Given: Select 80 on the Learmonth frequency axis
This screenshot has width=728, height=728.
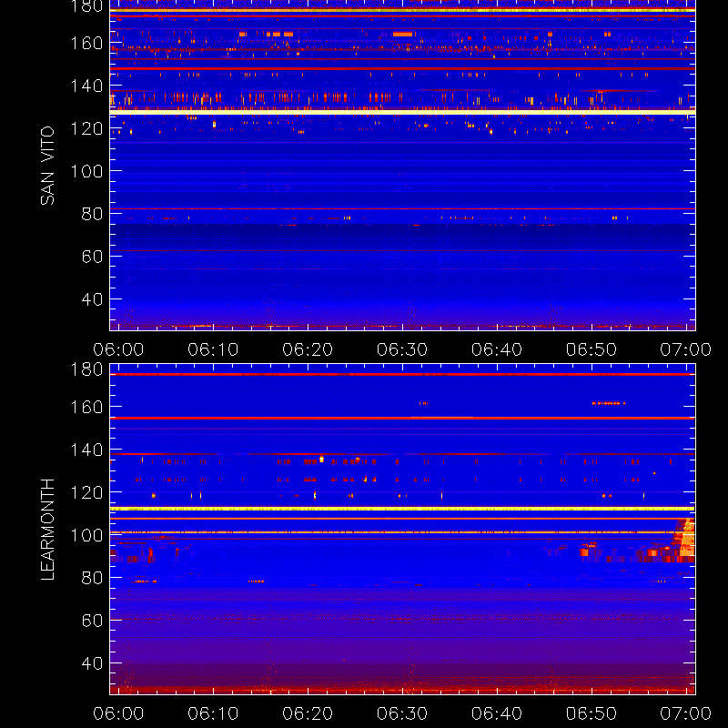Looking at the screenshot, I should coord(92,578).
